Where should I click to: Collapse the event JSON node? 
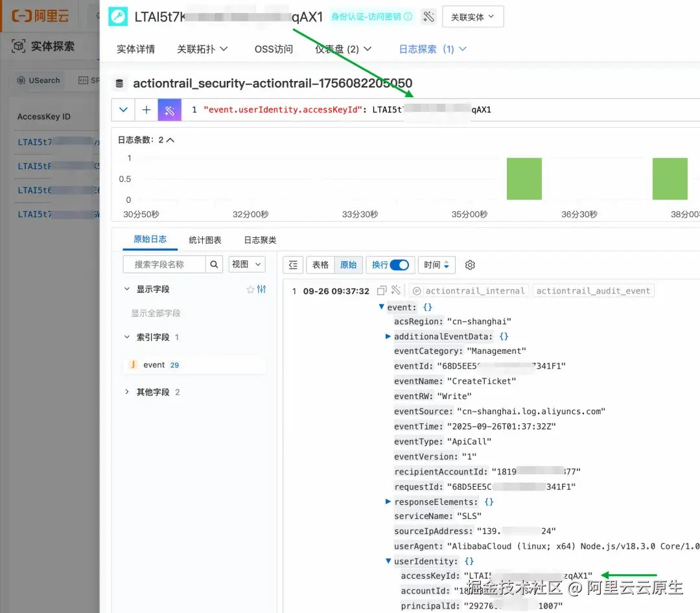point(381,306)
